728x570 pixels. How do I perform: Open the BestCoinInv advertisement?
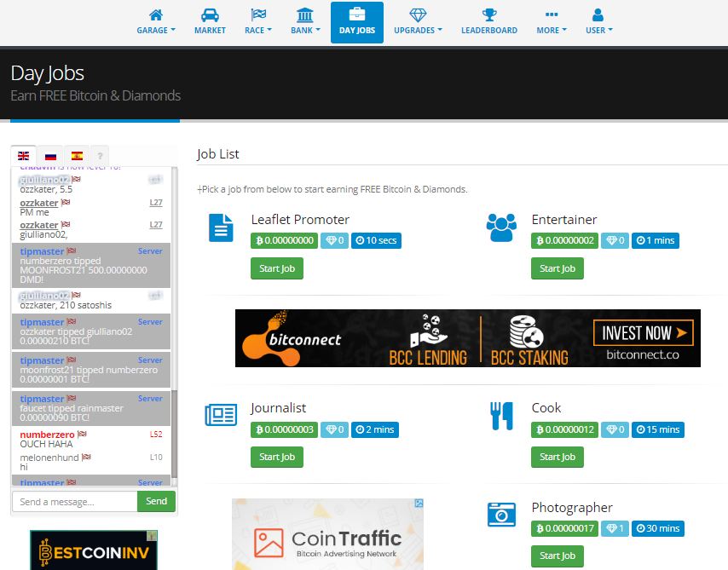pyautogui.click(x=94, y=550)
